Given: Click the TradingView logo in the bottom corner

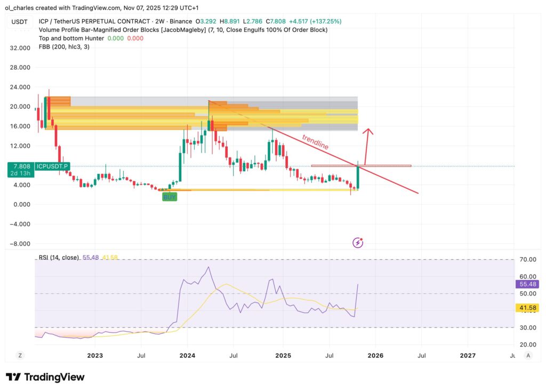Looking at the screenshot, I should (45, 377).
